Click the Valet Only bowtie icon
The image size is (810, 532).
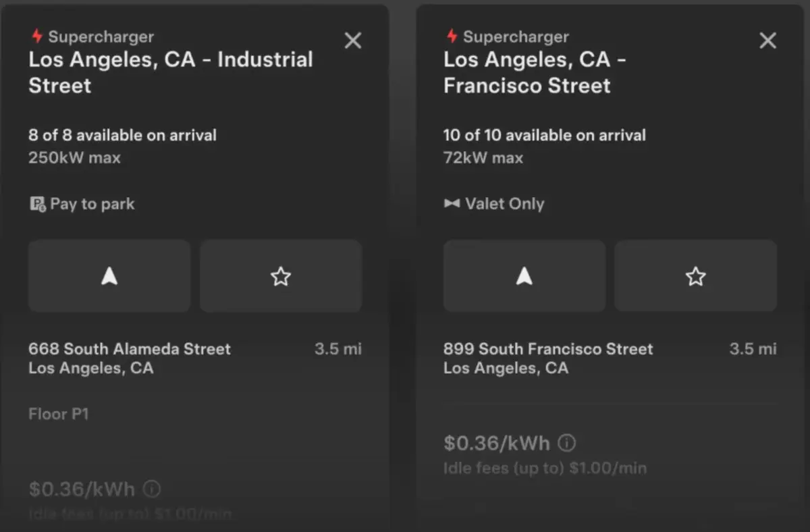pos(452,203)
